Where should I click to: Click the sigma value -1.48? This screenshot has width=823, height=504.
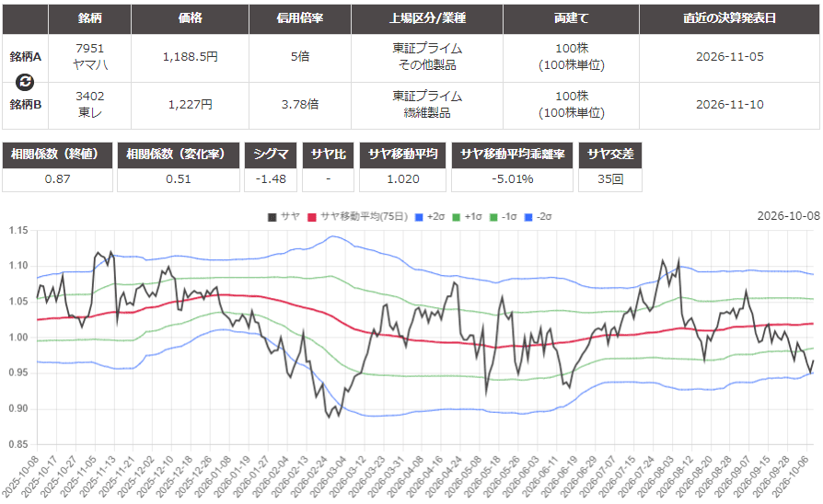[x=271, y=179]
